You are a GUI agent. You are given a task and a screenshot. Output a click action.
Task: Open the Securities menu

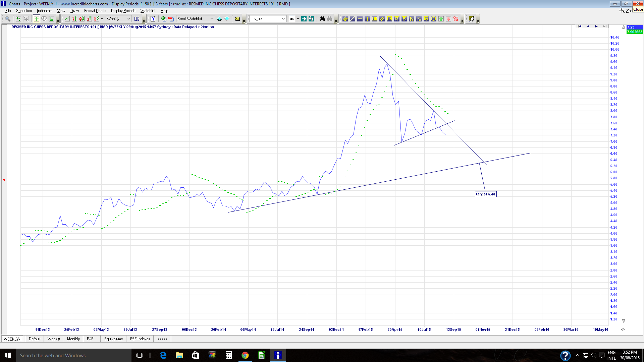point(24,11)
